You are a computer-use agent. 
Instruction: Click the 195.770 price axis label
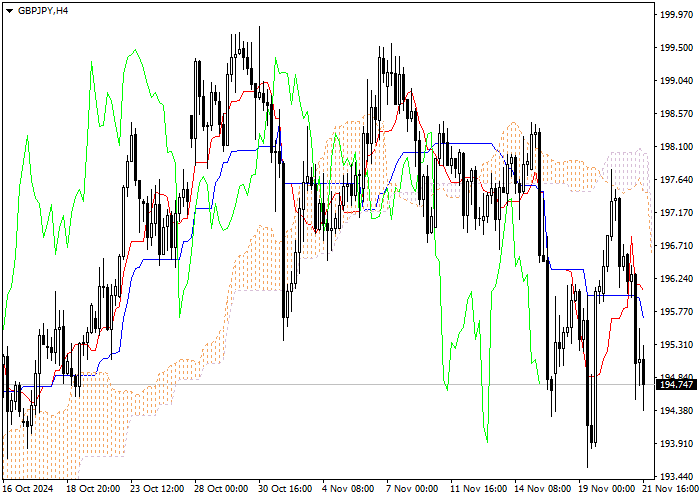(676, 312)
